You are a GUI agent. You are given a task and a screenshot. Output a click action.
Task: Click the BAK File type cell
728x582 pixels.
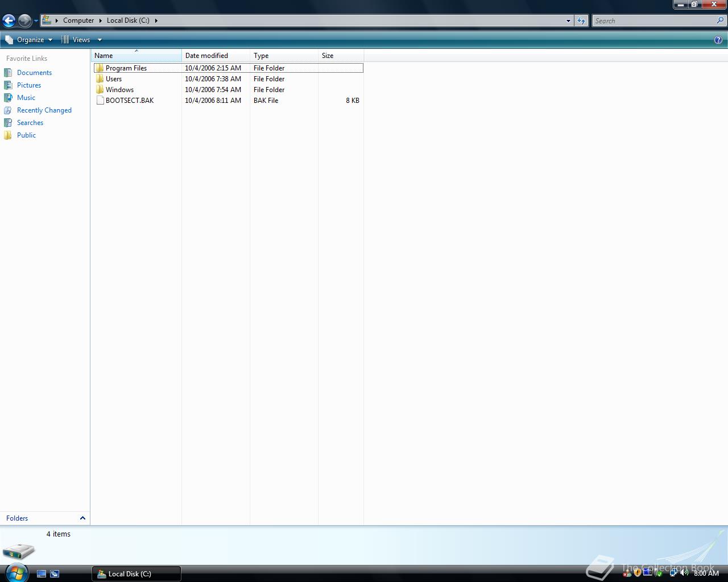[266, 101]
